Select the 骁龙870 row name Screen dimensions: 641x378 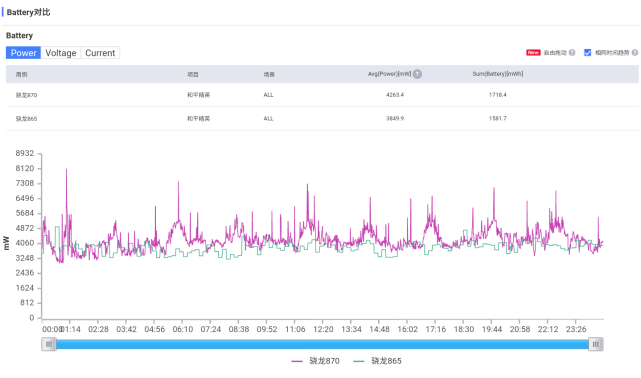point(26,95)
